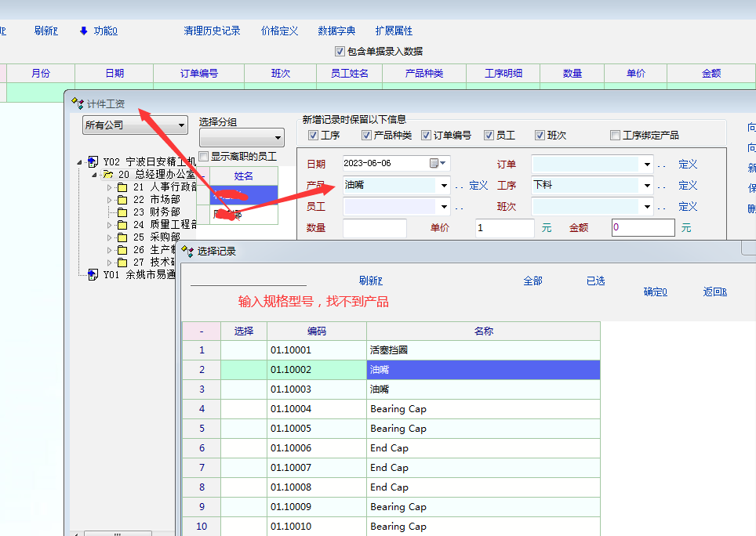Click the 25 采购部 folder icon

[122, 237]
